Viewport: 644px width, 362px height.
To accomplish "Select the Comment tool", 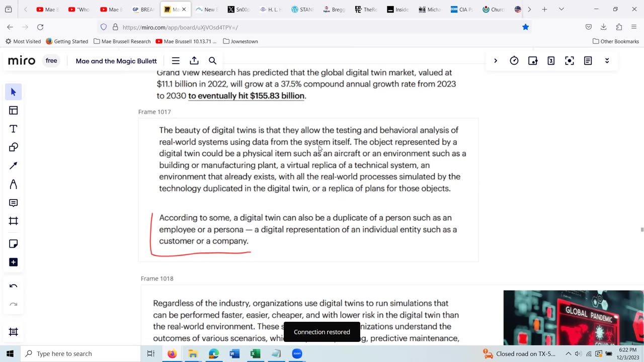I will [x=14, y=203].
